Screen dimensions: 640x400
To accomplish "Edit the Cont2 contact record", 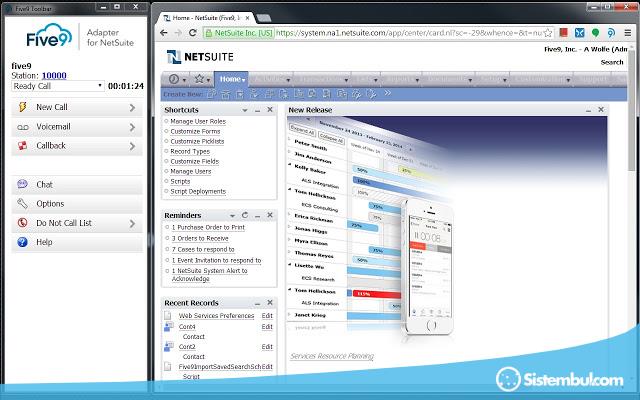I will tap(267, 347).
